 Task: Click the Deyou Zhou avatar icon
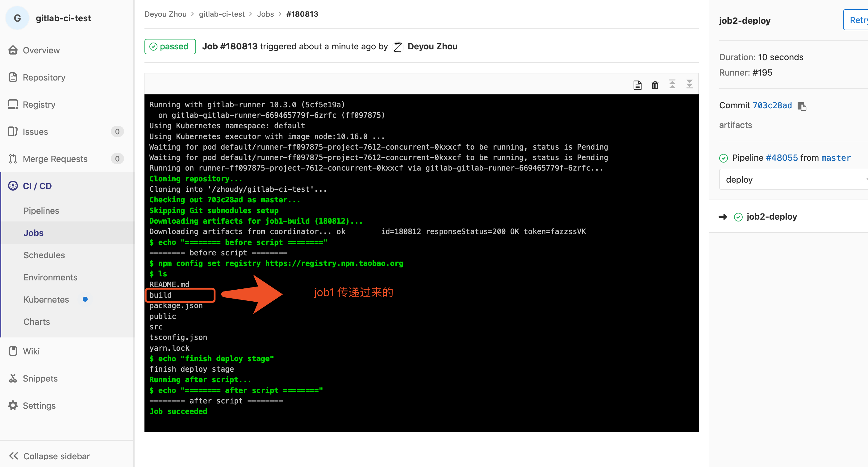pos(398,47)
